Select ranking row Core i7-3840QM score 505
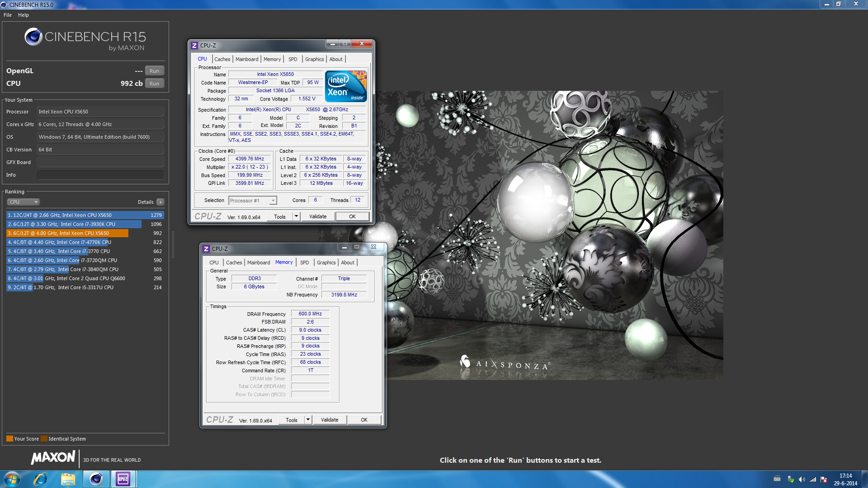 [85, 269]
